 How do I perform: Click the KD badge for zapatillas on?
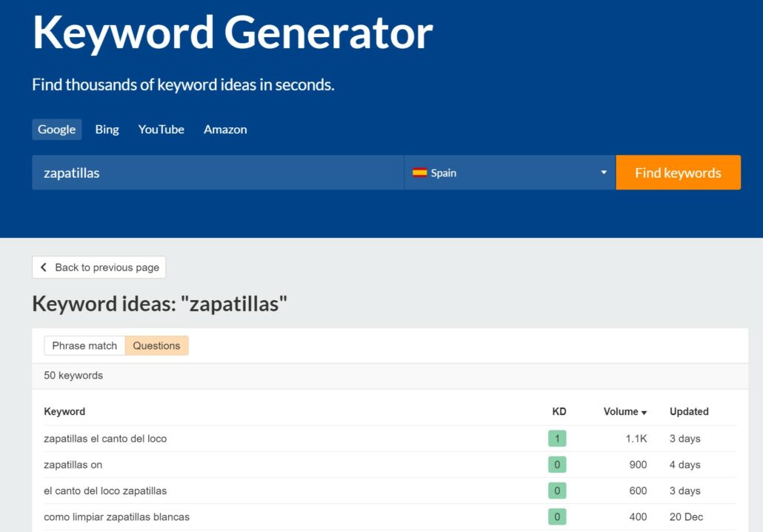556,465
